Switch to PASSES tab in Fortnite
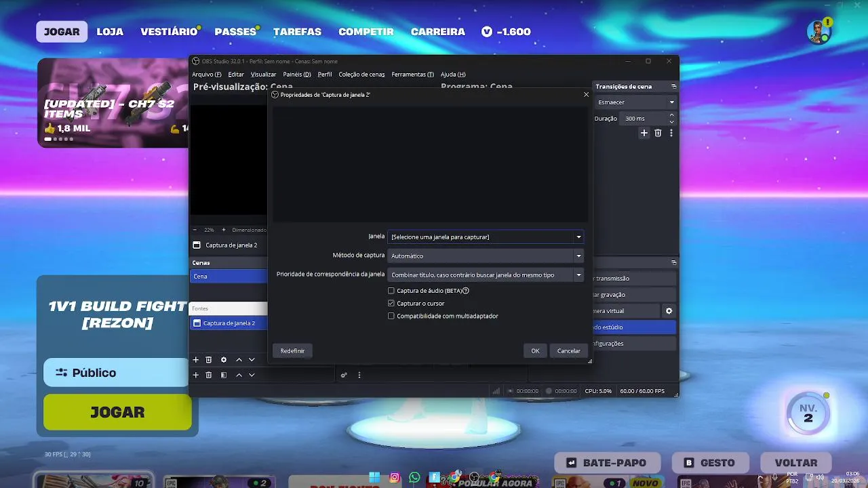 [x=235, y=32]
